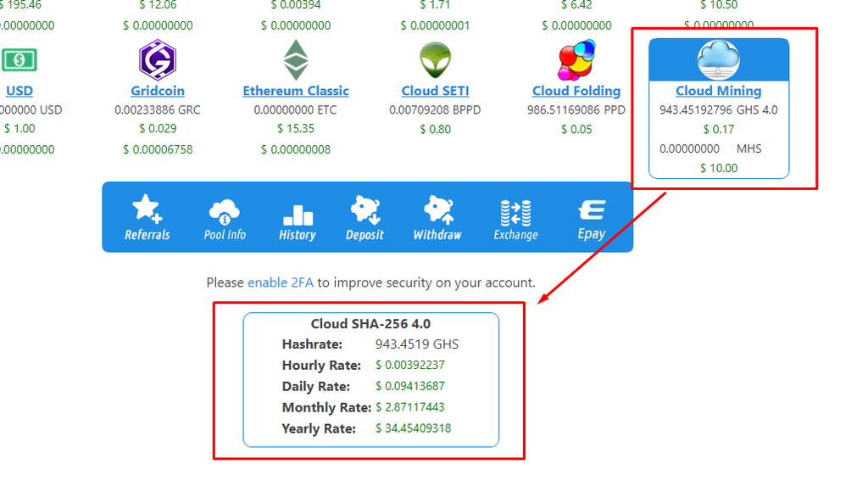The height and width of the screenshot is (481, 868).
Task: Select Ethereum Classic price $ 15.35
Action: pos(296,129)
